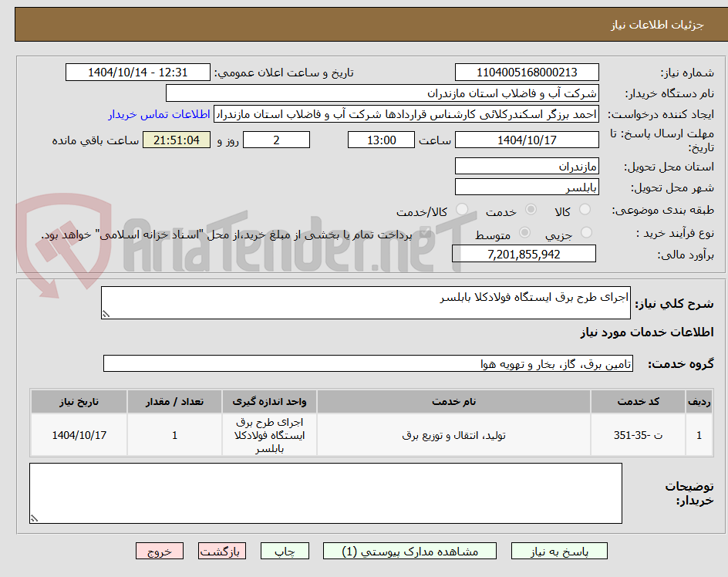
Task: Open اطلاعات تماس خریدار link
Action: pos(159,114)
